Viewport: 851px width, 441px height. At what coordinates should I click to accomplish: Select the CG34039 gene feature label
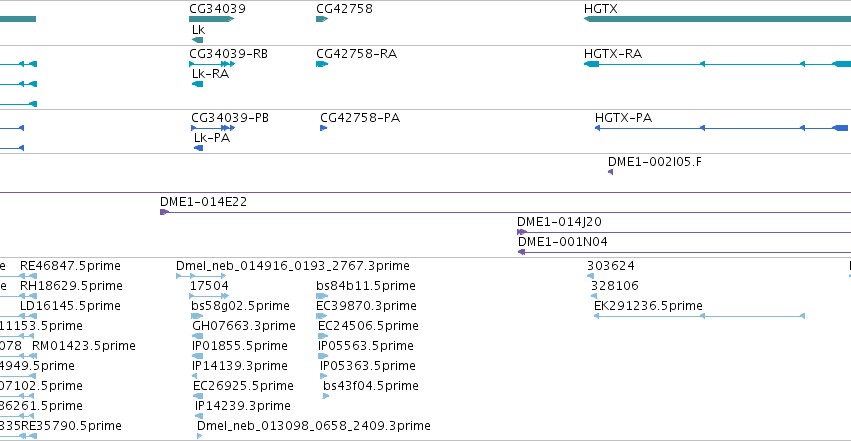point(217,9)
